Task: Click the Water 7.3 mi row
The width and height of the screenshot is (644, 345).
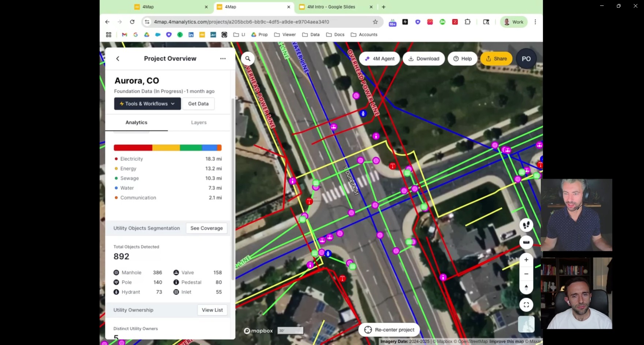Action: 168,188
